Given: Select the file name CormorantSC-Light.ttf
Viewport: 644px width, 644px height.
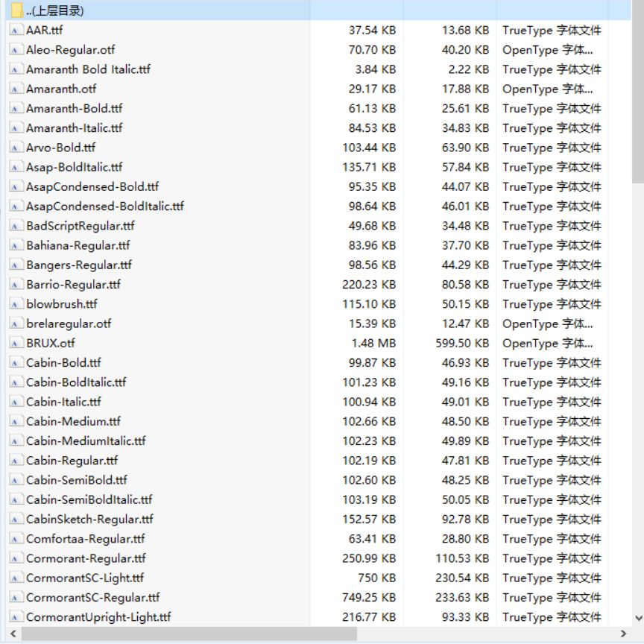Looking at the screenshot, I should [85, 578].
